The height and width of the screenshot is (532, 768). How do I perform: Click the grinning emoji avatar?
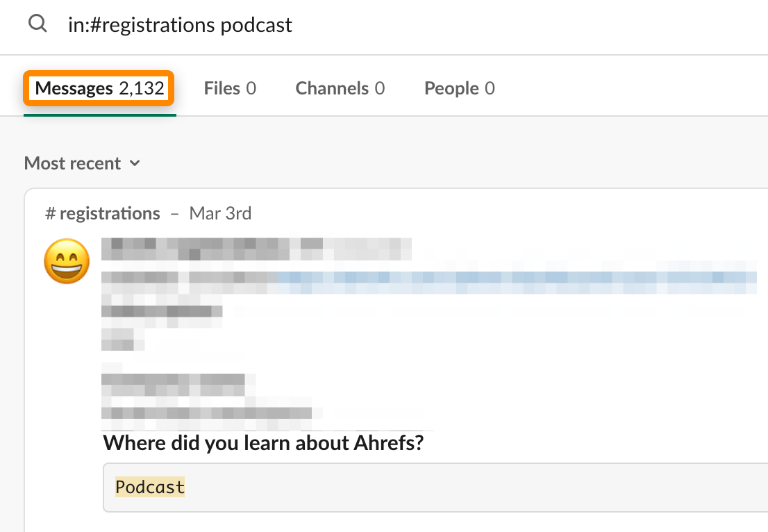(x=67, y=262)
